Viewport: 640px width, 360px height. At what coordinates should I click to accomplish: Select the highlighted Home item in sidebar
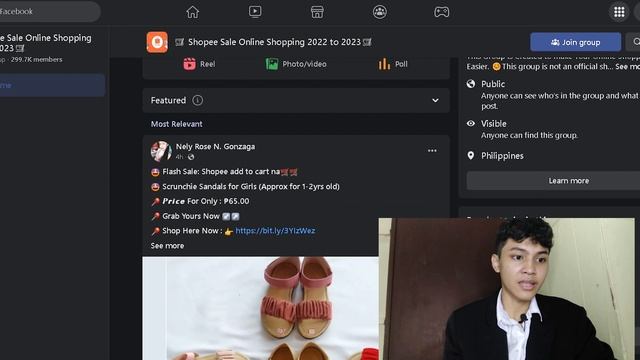click(x=52, y=85)
